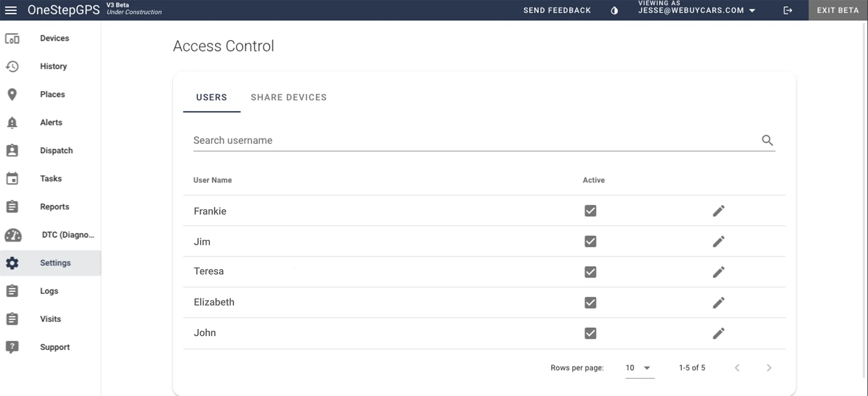Image resolution: width=868 pixels, height=396 pixels.
Task: Click inside the Search username field
Action: (x=372, y=140)
